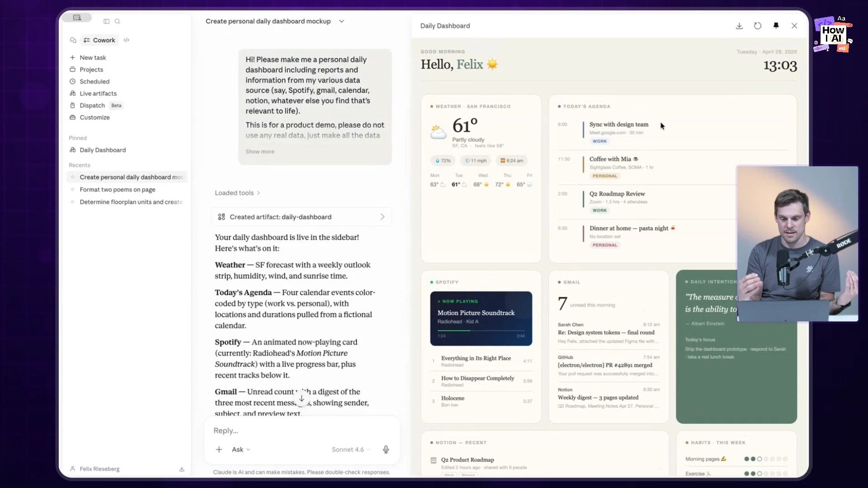868x488 pixels.
Task: Click the 72% humidity chip
Action: [443, 161]
